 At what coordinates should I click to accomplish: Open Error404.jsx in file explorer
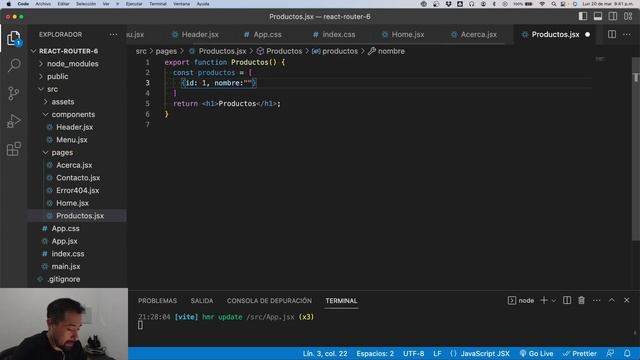click(x=78, y=190)
